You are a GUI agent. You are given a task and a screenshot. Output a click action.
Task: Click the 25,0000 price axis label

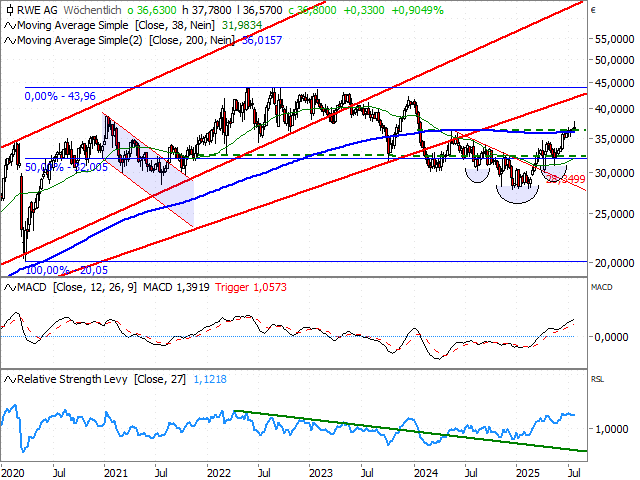pos(615,214)
